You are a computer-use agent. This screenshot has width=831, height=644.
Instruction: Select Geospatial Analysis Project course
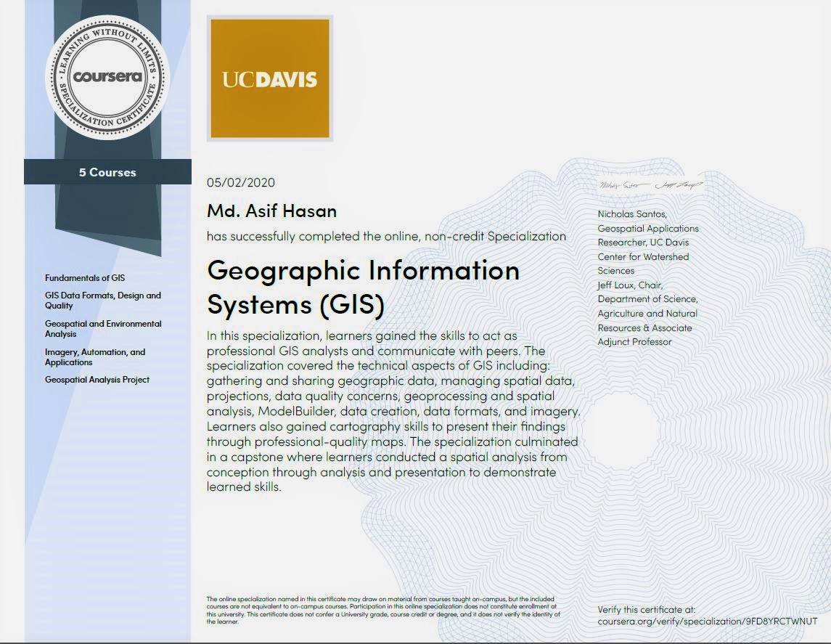pyautogui.click(x=97, y=380)
